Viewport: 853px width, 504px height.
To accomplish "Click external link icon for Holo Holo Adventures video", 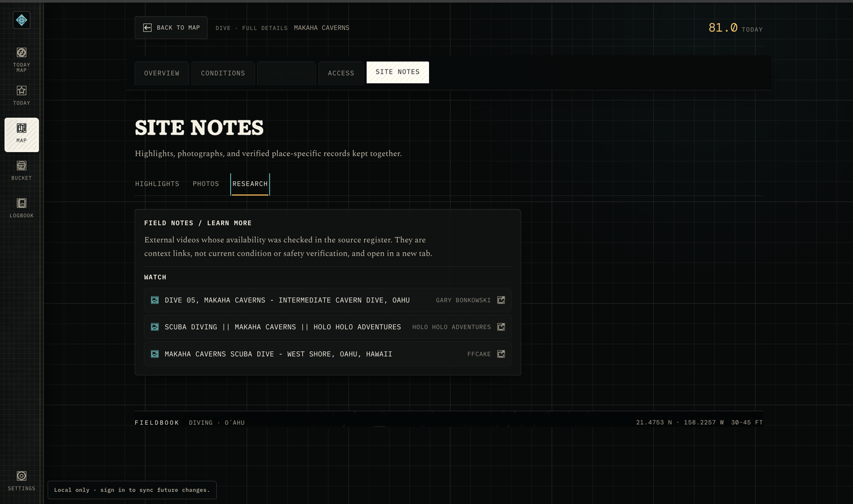I will point(501,327).
